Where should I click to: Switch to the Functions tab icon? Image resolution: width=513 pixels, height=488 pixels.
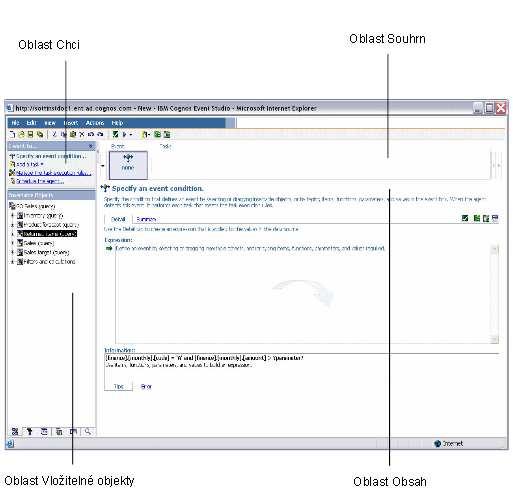tap(44, 432)
